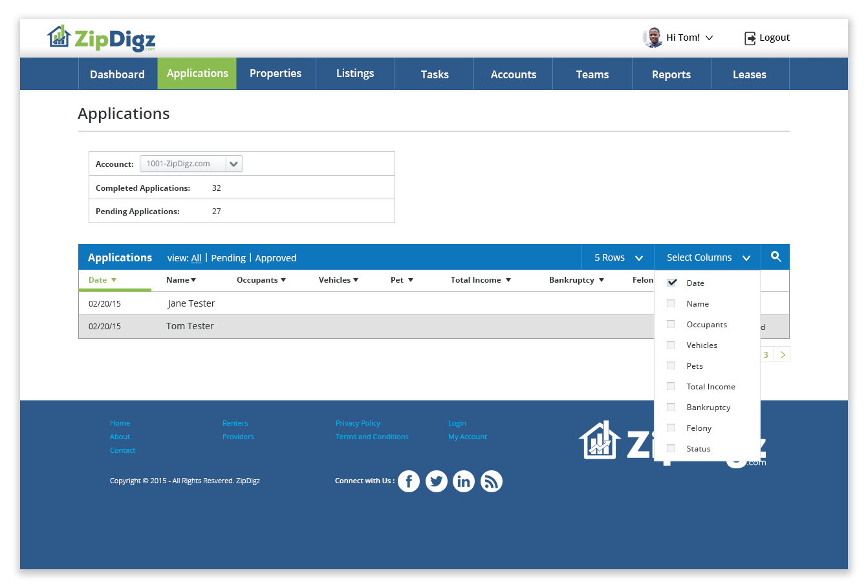Open the table search magnifier icon

pyautogui.click(x=776, y=257)
